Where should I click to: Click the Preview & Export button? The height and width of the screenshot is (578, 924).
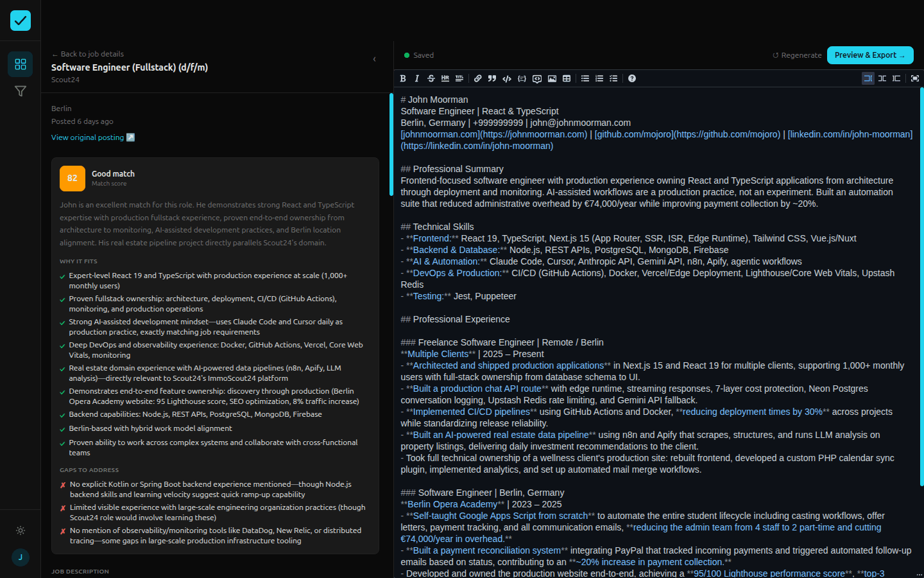870,55
